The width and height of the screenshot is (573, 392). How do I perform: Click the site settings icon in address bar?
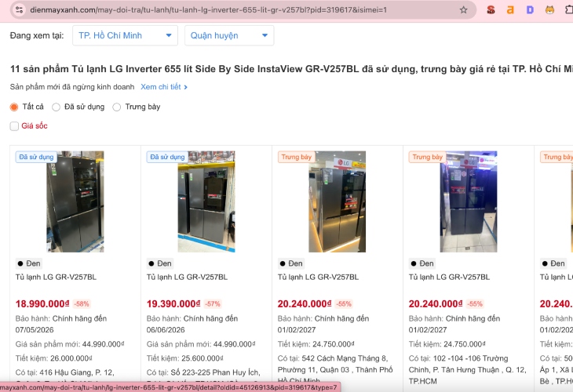pos(19,10)
